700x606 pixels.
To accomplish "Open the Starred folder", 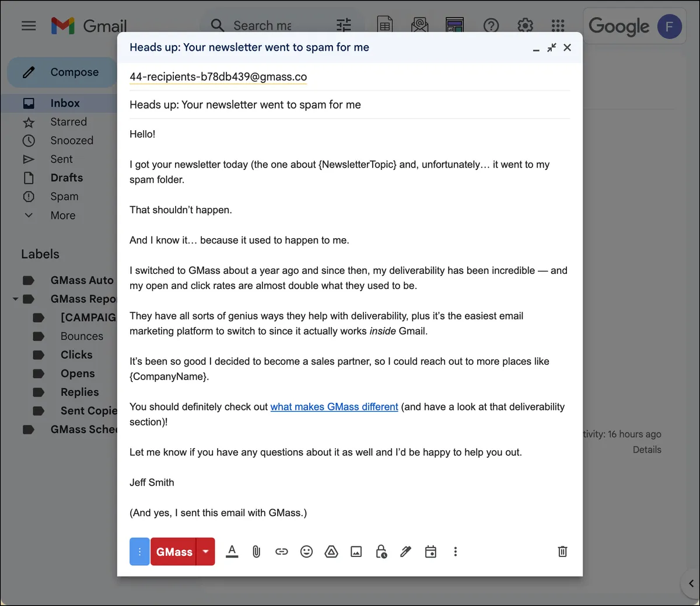I will [x=68, y=122].
